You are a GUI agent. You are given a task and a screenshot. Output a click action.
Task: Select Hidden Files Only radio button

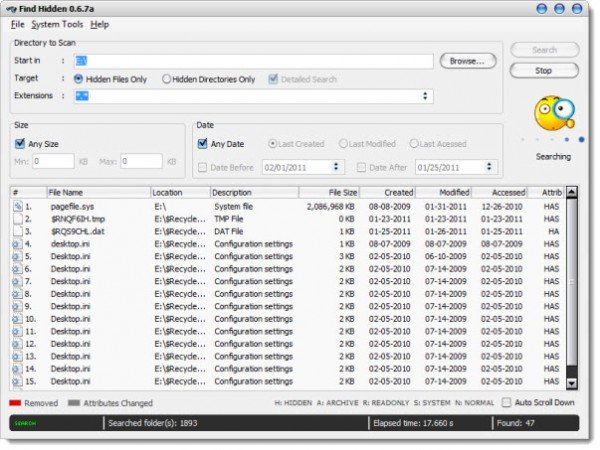tap(78, 79)
